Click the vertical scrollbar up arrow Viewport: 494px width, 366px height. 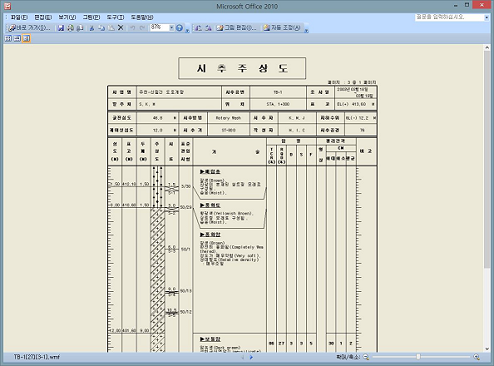487,48
